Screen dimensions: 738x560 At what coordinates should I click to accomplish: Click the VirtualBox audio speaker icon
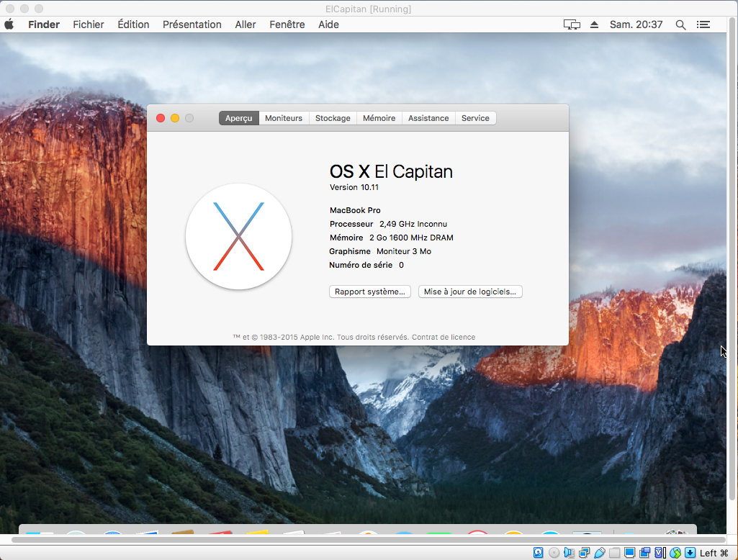click(569, 553)
